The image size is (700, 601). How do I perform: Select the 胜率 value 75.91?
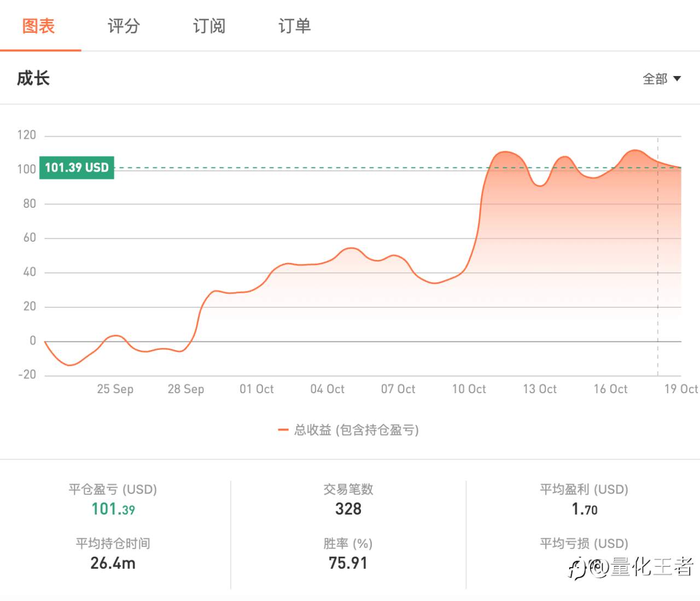point(348,563)
